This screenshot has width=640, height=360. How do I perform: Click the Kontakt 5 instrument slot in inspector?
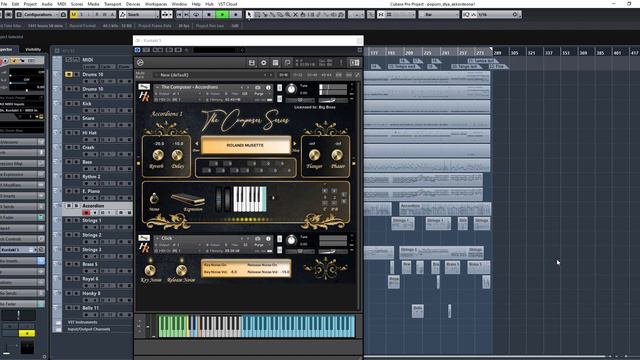click(x=16, y=249)
